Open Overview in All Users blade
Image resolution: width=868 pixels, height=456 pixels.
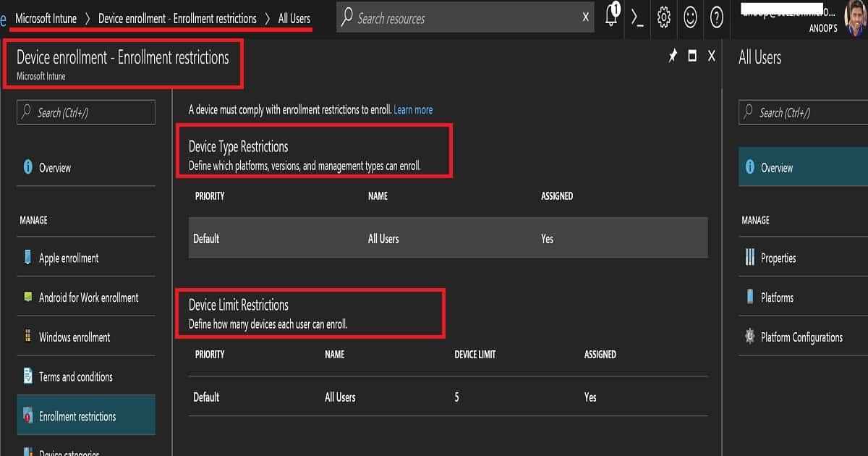[804, 167]
